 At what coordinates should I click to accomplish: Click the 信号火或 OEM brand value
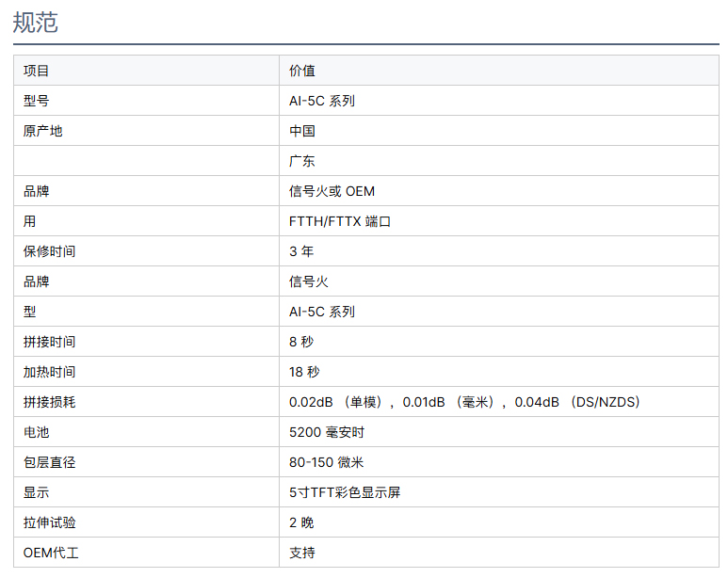[x=332, y=191]
